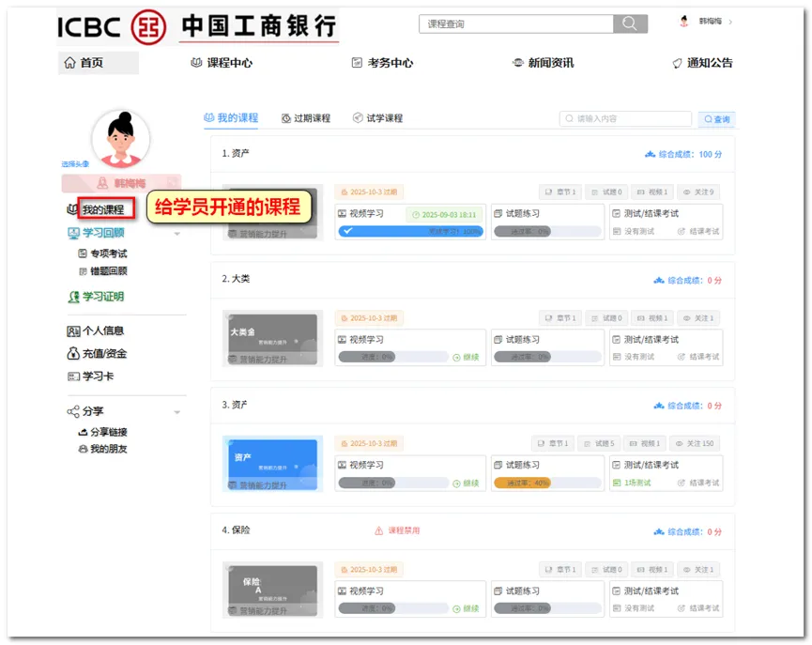Click the 学习回顾 monitor icon
812x645 pixels.
tap(73, 233)
